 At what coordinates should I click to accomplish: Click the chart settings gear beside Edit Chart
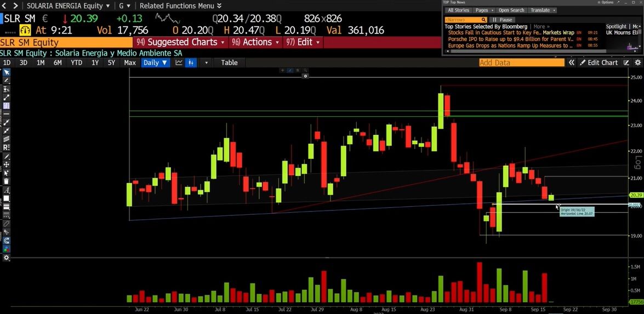point(637,62)
